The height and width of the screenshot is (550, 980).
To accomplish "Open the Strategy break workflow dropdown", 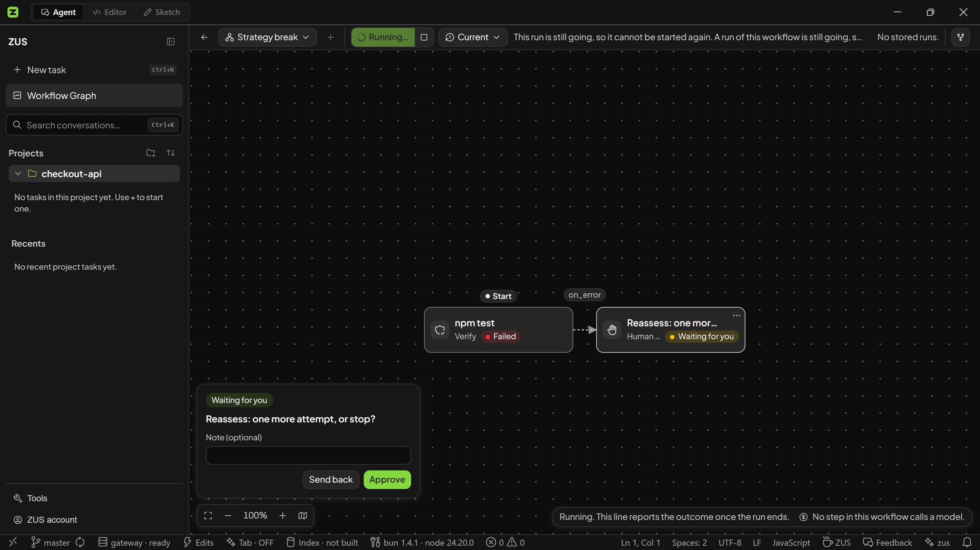I will point(267,37).
